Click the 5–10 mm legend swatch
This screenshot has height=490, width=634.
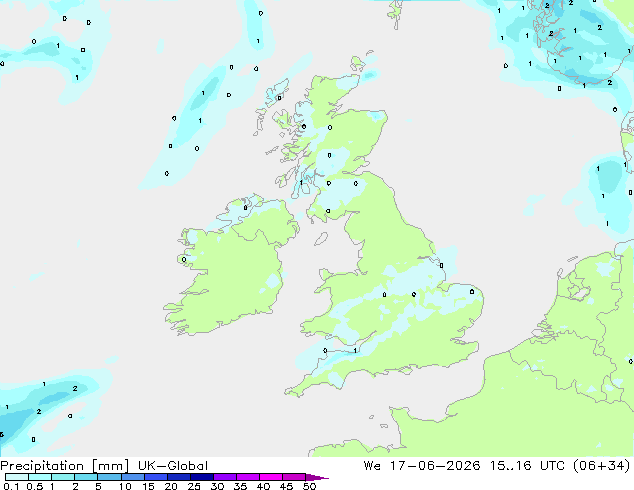tap(109, 477)
